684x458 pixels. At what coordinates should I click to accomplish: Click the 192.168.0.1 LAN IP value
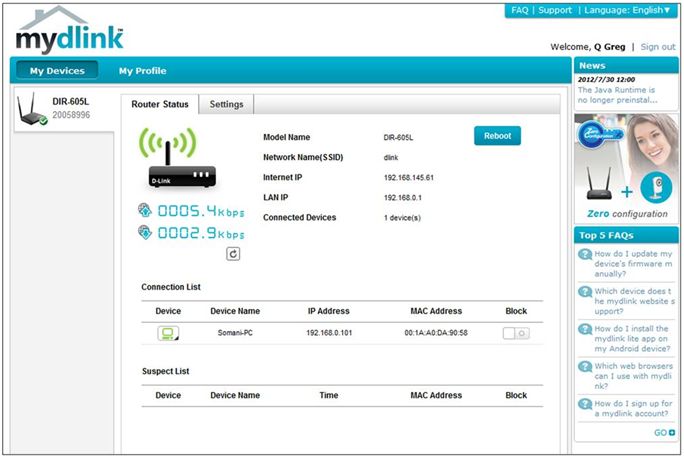(x=403, y=198)
